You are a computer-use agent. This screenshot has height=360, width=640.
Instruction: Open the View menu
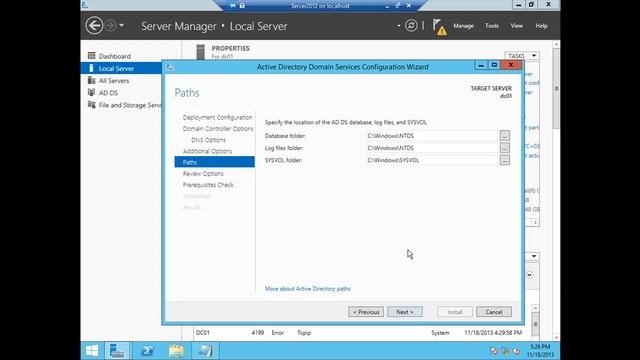pos(516,26)
